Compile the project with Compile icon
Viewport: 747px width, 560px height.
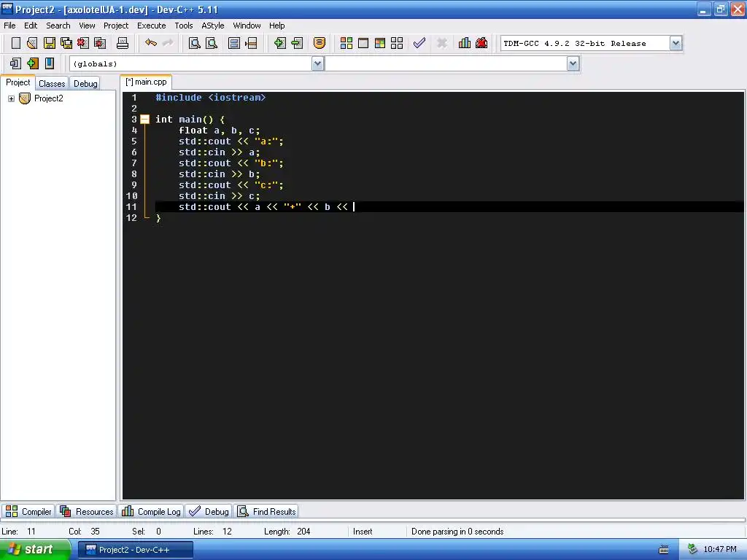click(x=347, y=43)
